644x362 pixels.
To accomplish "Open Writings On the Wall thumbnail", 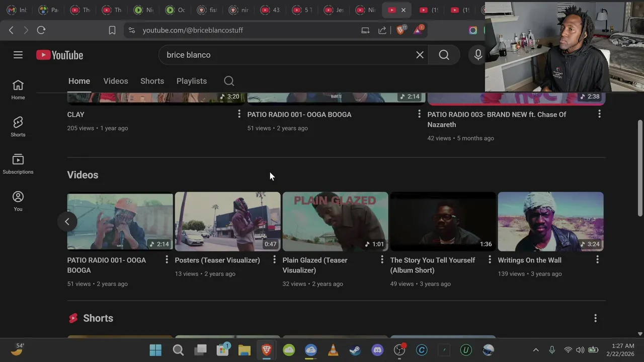I will click(x=550, y=221).
